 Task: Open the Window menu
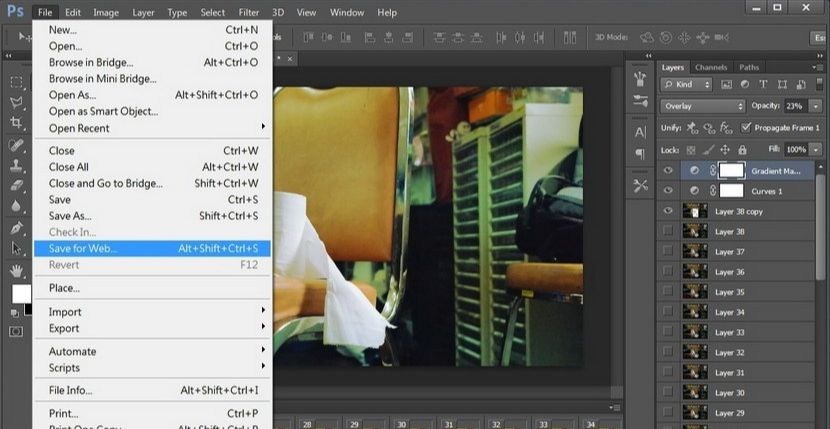tap(348, 13)
